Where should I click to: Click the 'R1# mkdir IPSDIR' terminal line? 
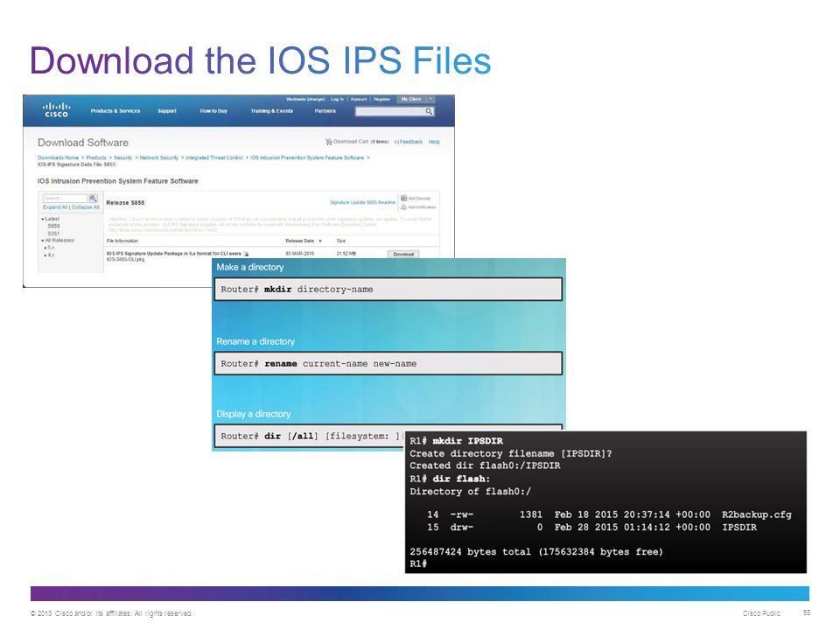click(457, 441)
